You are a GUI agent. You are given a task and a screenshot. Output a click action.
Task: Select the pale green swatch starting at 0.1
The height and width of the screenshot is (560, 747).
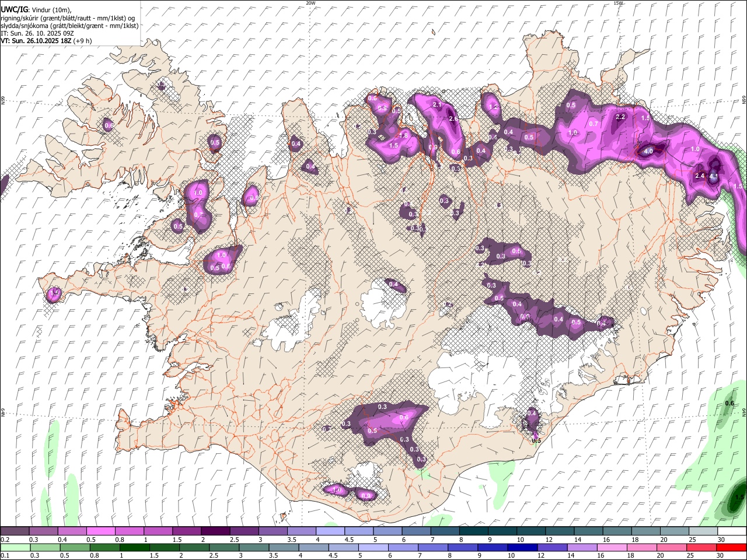pos(15,547)
